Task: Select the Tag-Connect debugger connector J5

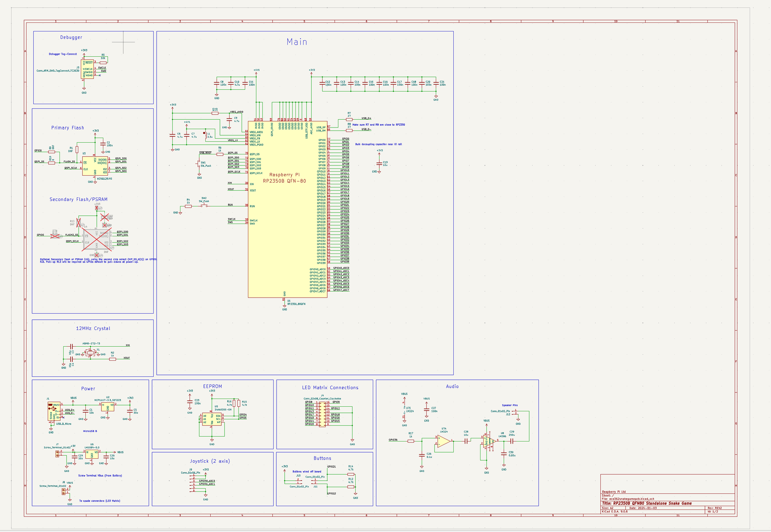Action: (x=87, y=69)
